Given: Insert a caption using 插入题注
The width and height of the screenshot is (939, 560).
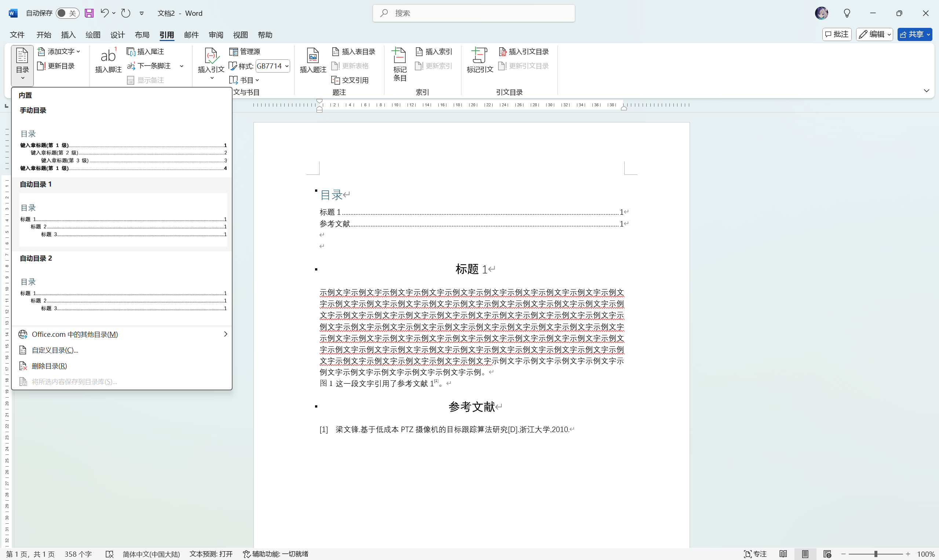Looking at the screenshot, I should coord(312,62).
